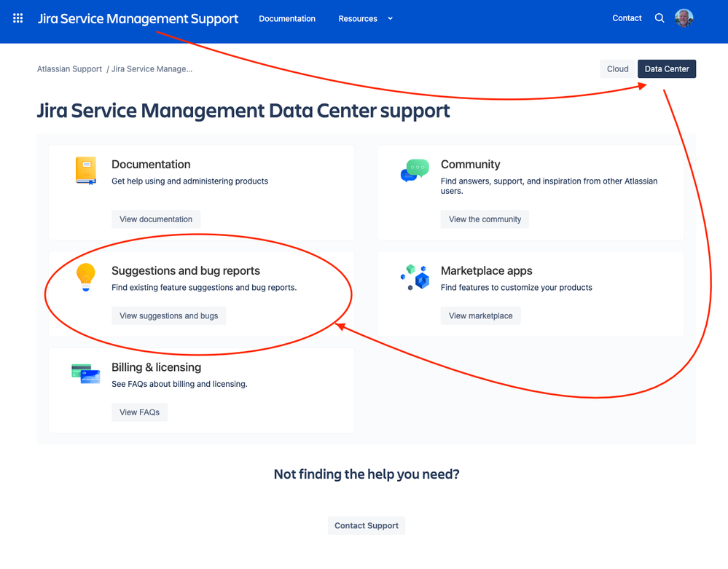The height and width of the screenshot is (569, 728).
Task: Click View marketplace button
Action: pos(480,315)
